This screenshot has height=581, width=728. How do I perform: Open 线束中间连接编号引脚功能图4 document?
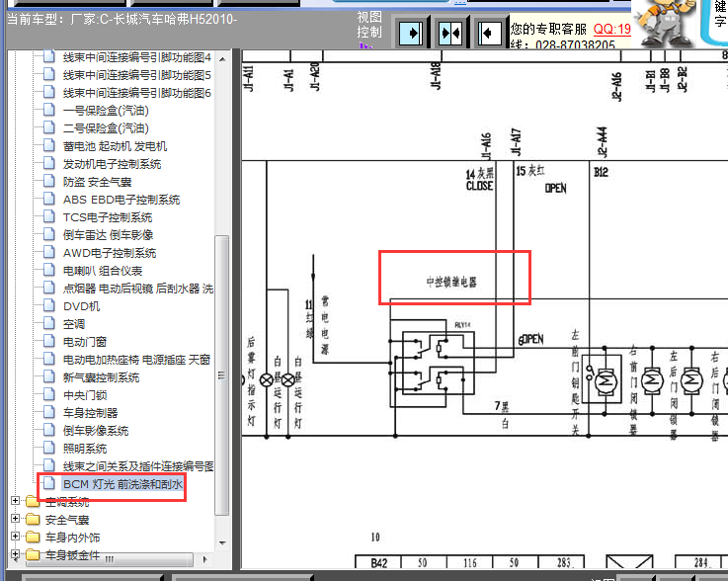pos(137,57)
